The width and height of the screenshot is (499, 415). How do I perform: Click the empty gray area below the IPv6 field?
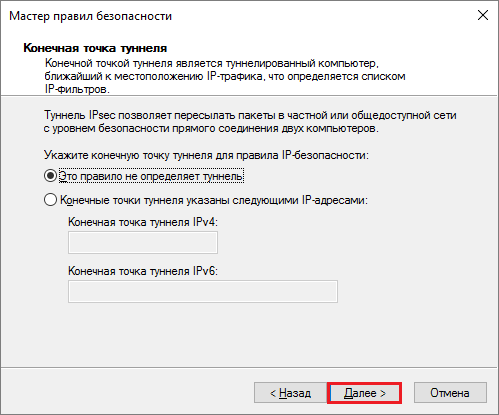click(x=249, y=335)
